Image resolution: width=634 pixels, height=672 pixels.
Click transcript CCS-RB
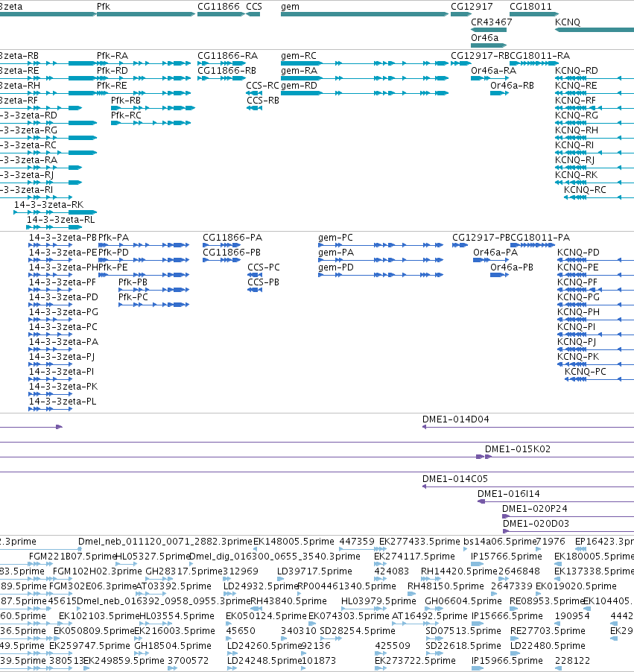[x=262, y=101]
